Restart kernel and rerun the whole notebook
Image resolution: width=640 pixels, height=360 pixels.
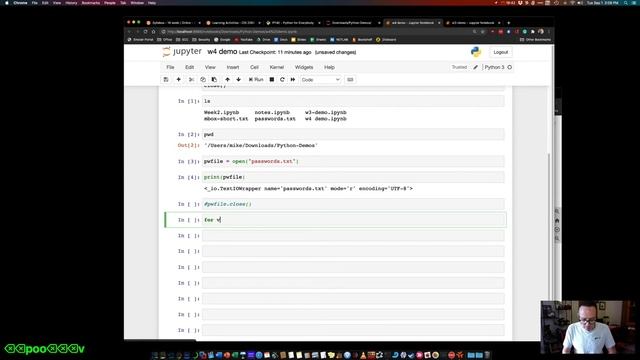click(293, 80)
